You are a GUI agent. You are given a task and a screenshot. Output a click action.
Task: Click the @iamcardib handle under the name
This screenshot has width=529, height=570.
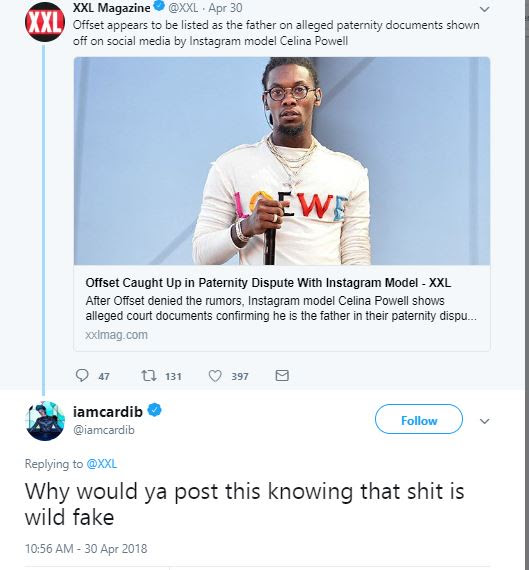104,430
